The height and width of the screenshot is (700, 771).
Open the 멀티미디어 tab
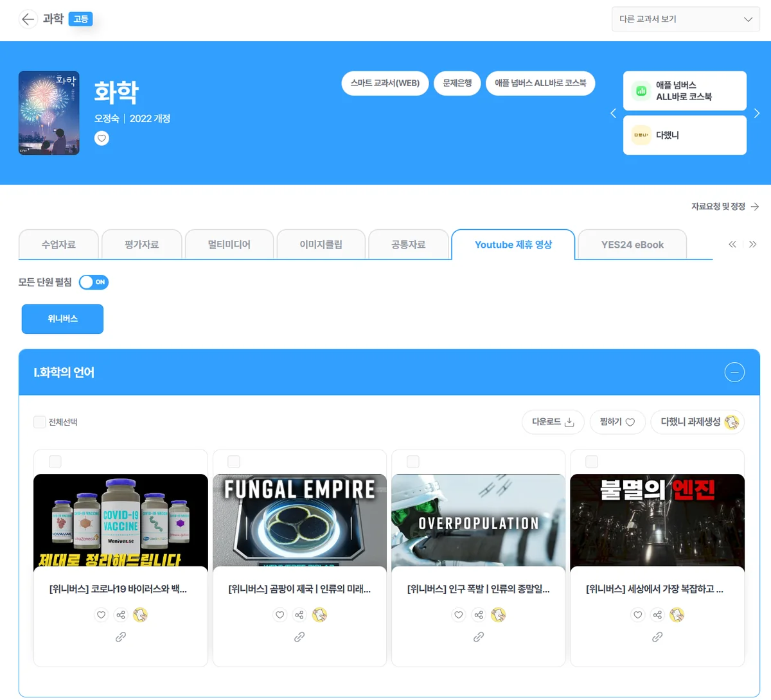point(229,245)
